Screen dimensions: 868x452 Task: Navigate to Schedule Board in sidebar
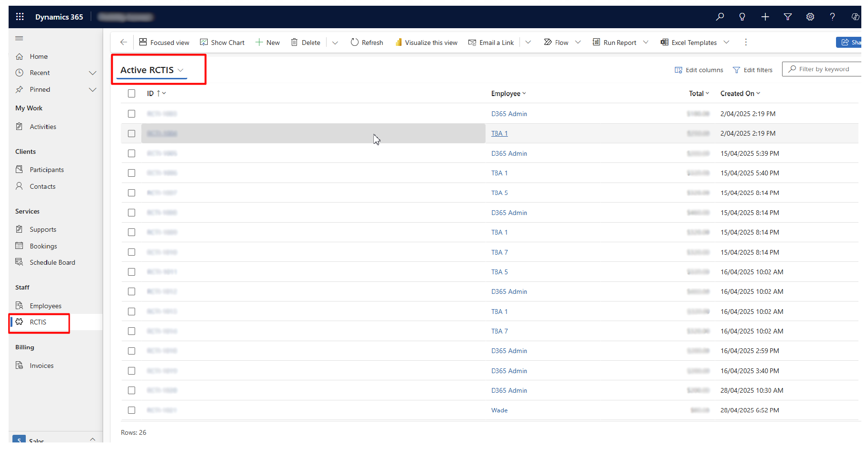coord(52,262)
